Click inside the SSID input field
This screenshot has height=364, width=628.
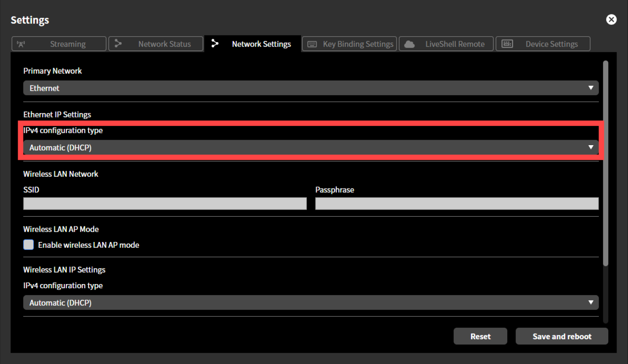point(164,204)
